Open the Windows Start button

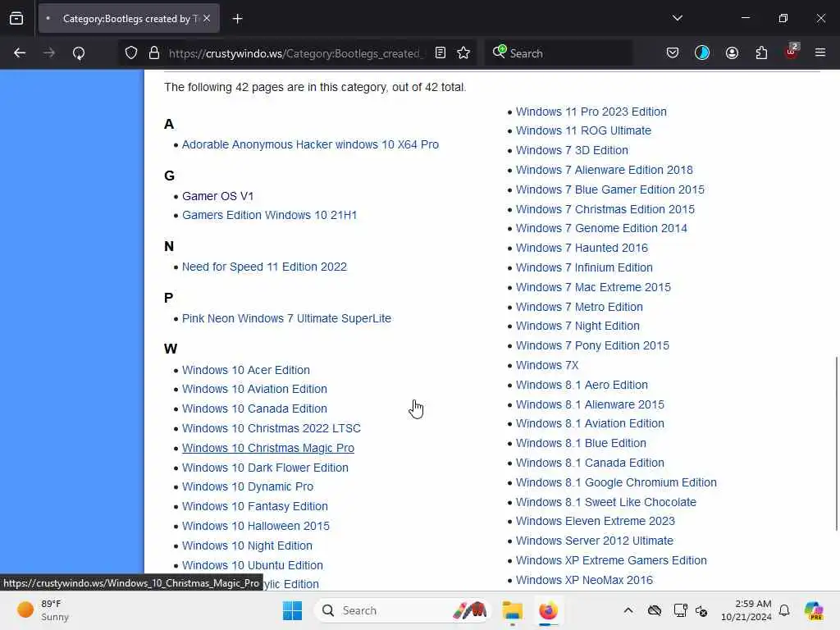[x=292, y=610]
